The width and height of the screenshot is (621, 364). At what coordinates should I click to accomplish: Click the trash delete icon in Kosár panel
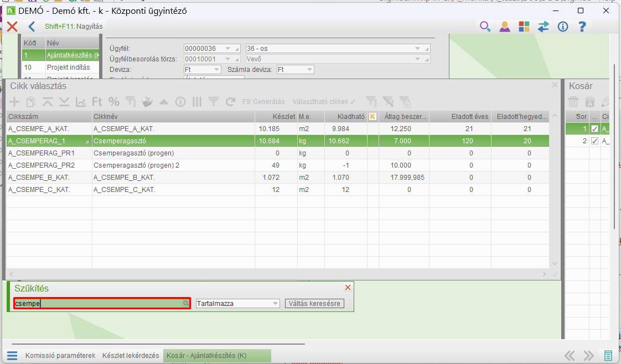573,102
